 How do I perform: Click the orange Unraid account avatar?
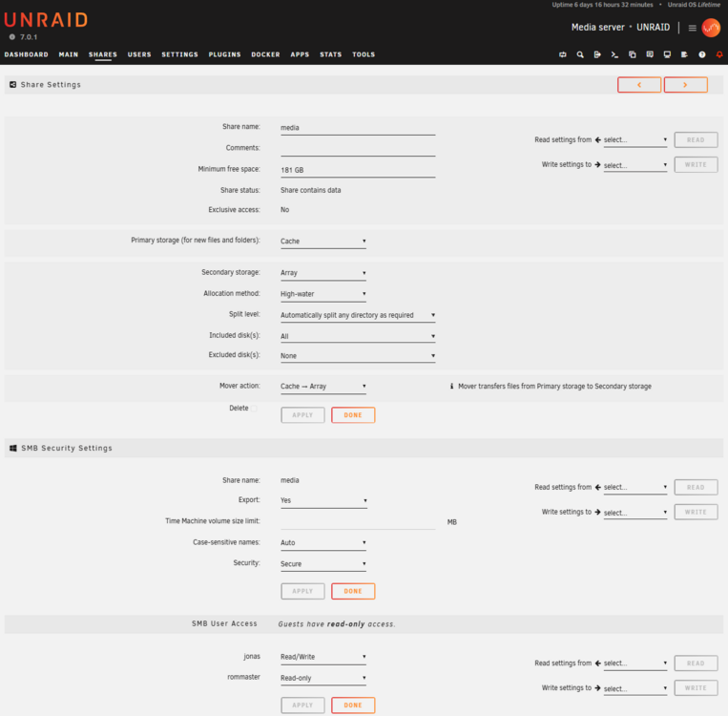point(711,28)
